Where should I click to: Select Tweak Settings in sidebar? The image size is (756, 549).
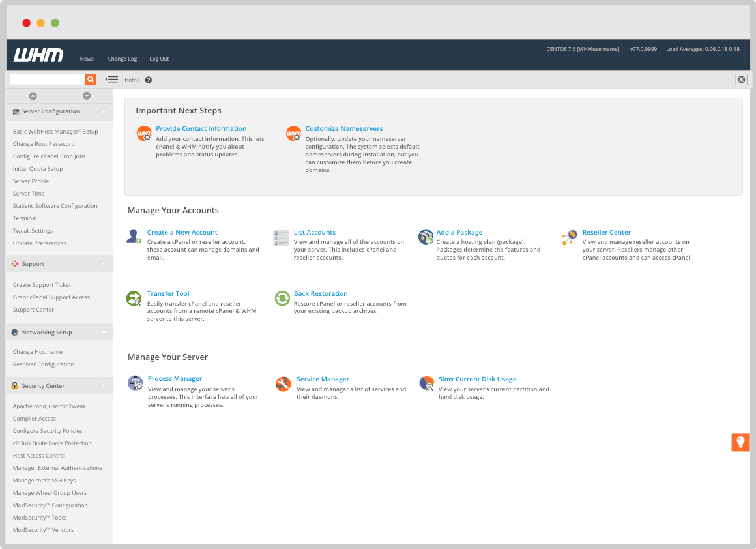point(33,231)
